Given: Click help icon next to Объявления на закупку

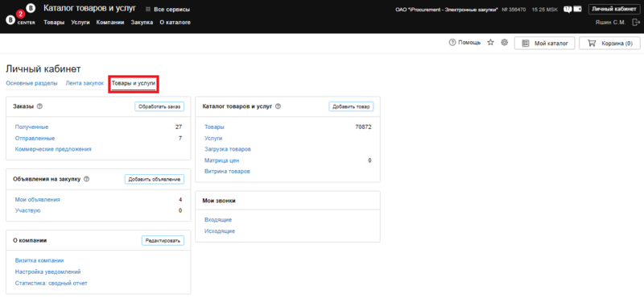Looking at the screenshot, I should pyautogui.click(x=87, y=179).
